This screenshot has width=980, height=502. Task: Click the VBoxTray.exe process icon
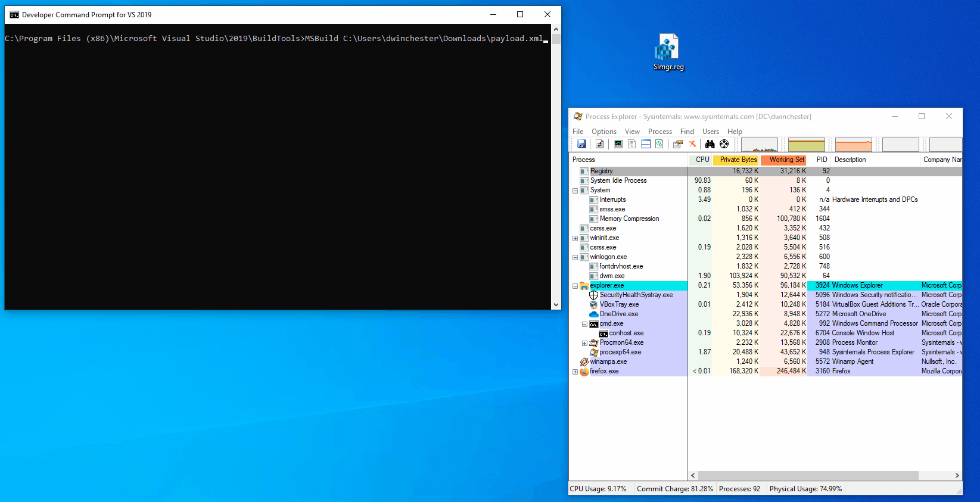tap(594, 304)
